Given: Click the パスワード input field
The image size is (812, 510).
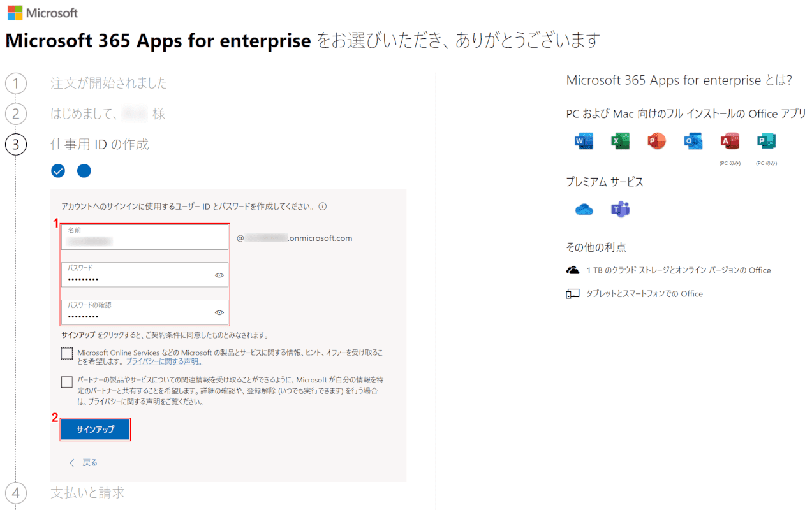Looking at the screenshot, I should 145,274.
